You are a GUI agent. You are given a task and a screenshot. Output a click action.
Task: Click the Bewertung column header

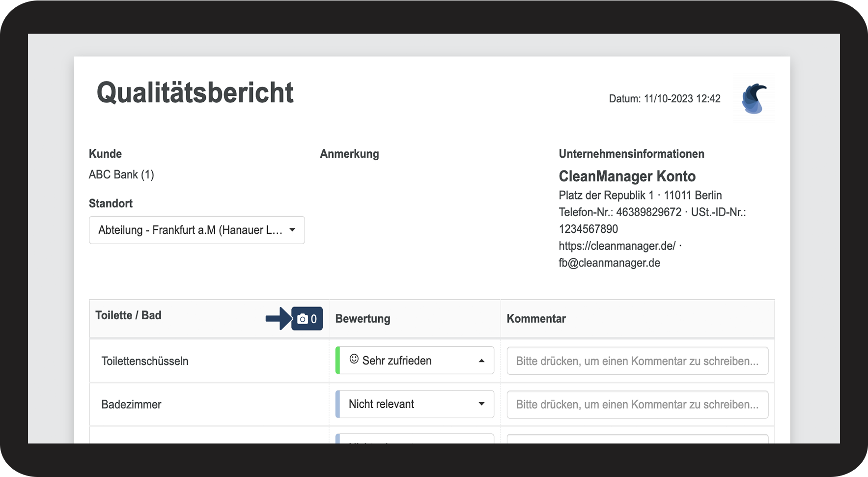pos(363,319)
